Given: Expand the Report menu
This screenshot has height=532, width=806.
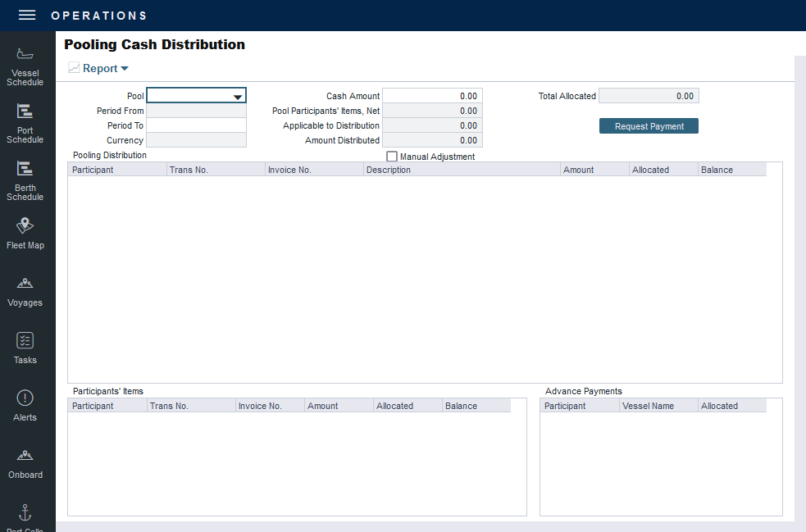Looking at the screenshot, I should pos(99,69).
